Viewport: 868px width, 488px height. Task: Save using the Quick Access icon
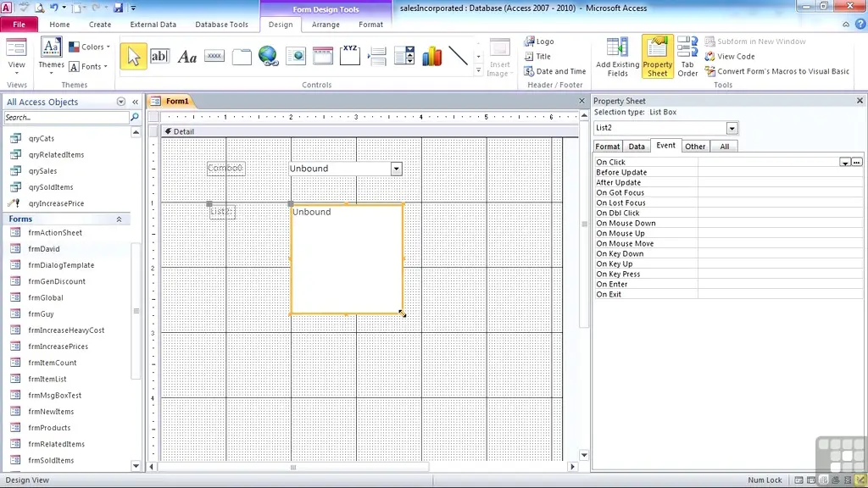click(118, 8)
